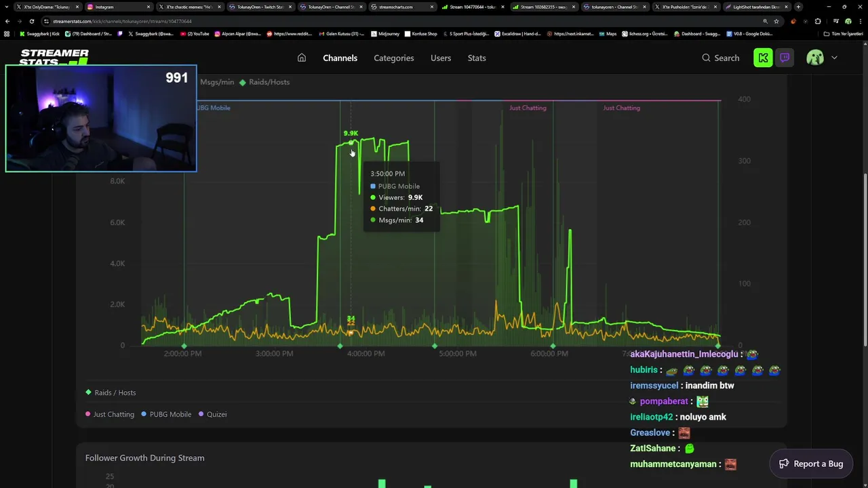Open Maps bookmark

tap(608, 33)
